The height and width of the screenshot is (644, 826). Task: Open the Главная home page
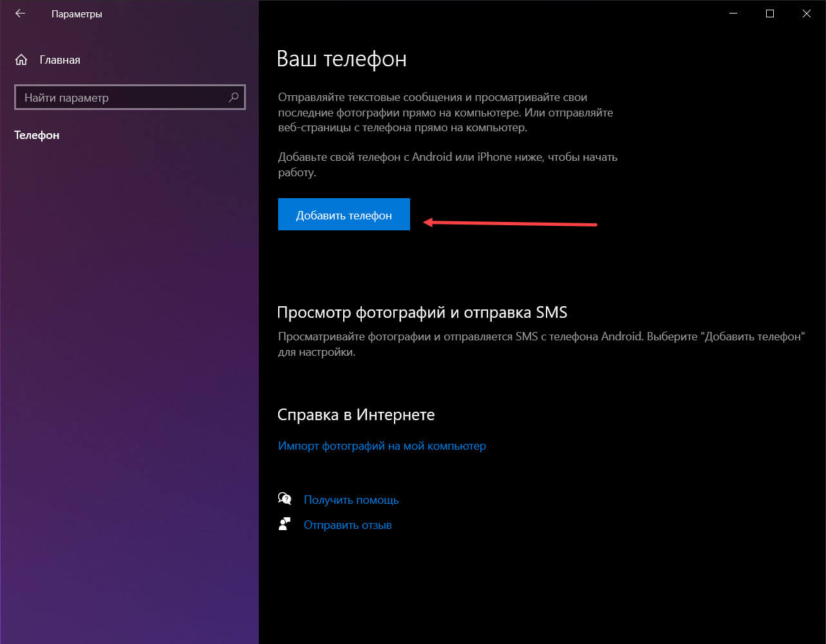(48, 60)
